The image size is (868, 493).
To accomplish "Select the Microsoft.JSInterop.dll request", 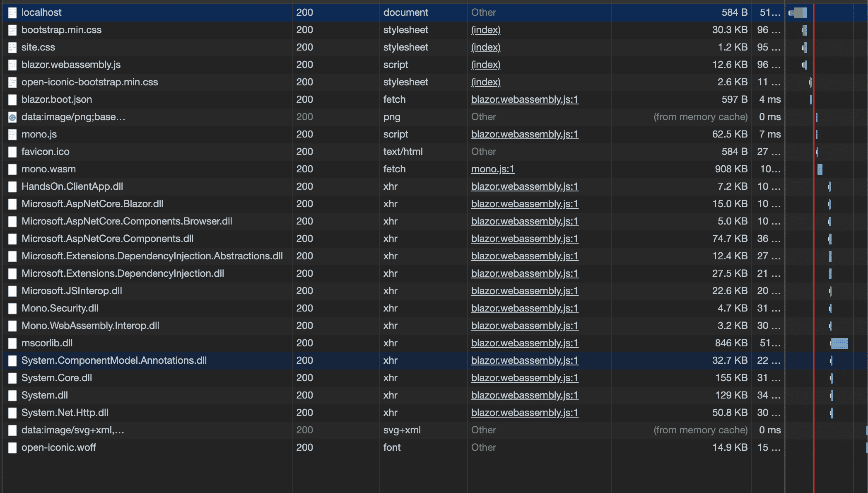I will click(72, 291).
